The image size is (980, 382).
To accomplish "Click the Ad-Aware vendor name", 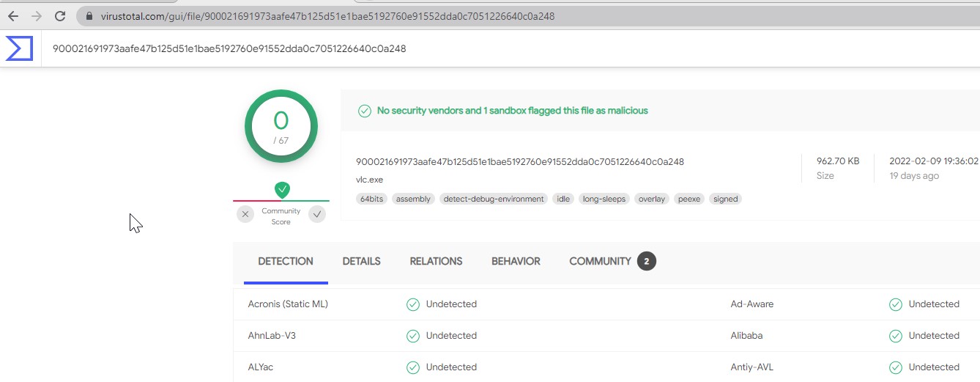I will point(752,304).
